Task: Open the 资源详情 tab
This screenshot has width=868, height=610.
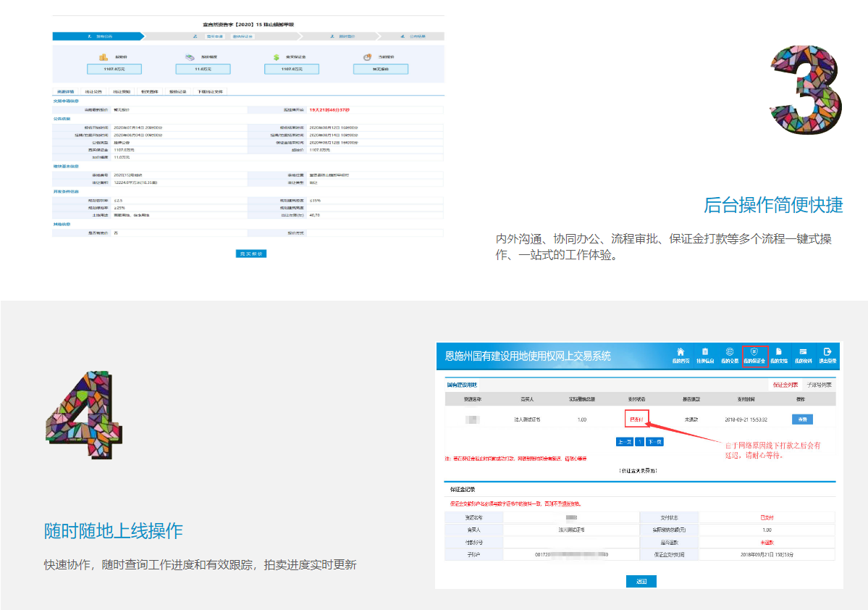Action: [x=64, y=92]
